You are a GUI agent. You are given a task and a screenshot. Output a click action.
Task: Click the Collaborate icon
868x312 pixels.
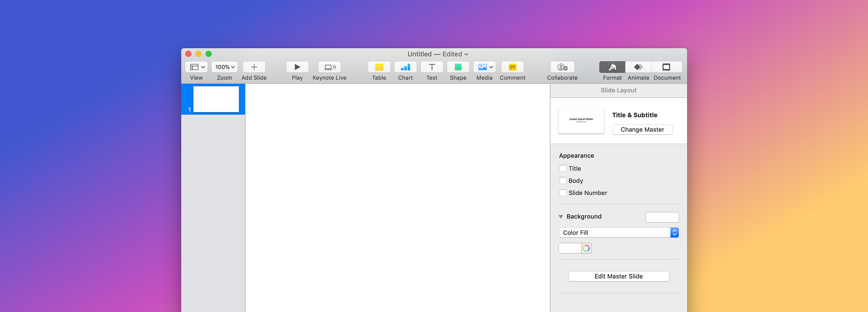[x=562, y=67]
